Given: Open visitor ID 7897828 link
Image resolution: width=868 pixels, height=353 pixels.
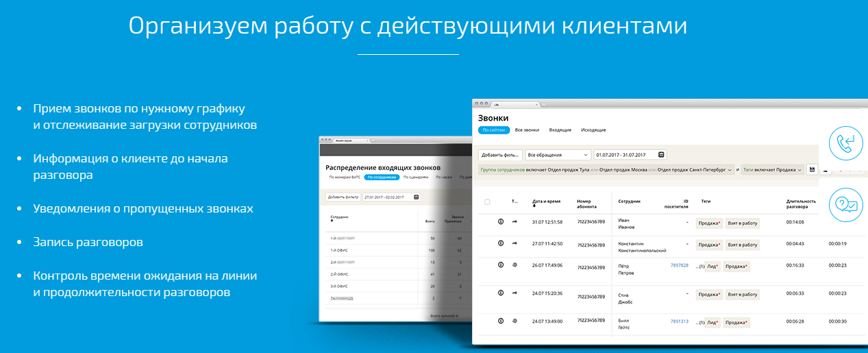Looking at the screenshot, I should [679, 265].
